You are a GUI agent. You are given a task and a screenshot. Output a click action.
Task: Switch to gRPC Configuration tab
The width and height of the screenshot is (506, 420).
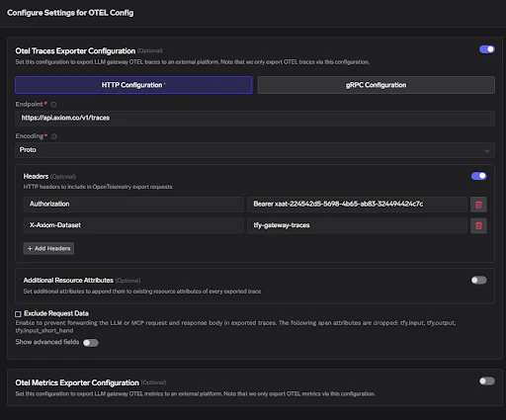point(376,85)
